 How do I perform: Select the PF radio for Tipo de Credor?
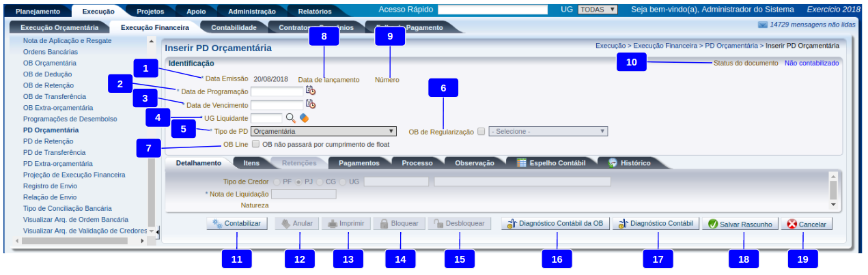coord(277,182)
